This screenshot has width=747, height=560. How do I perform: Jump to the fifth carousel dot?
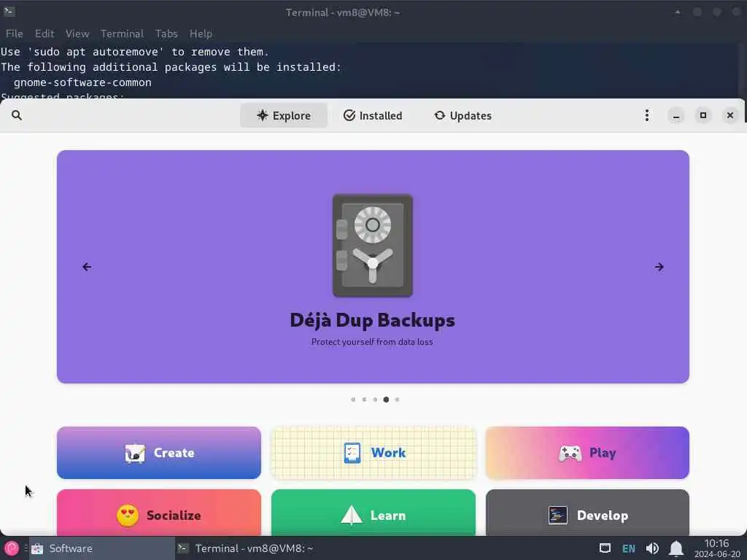[x=397, y=400]
